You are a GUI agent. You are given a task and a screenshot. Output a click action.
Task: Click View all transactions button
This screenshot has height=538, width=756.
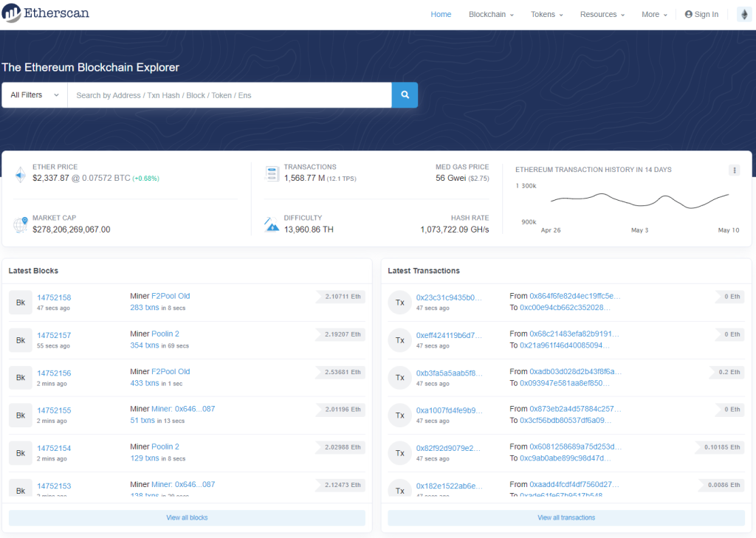click(x=566, y=518)
